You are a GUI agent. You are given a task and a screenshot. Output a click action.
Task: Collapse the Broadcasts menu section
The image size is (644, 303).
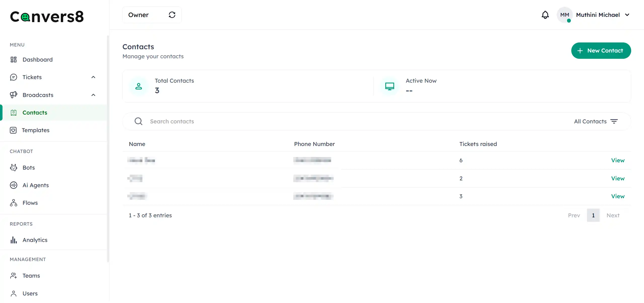(x=93, y=95)
